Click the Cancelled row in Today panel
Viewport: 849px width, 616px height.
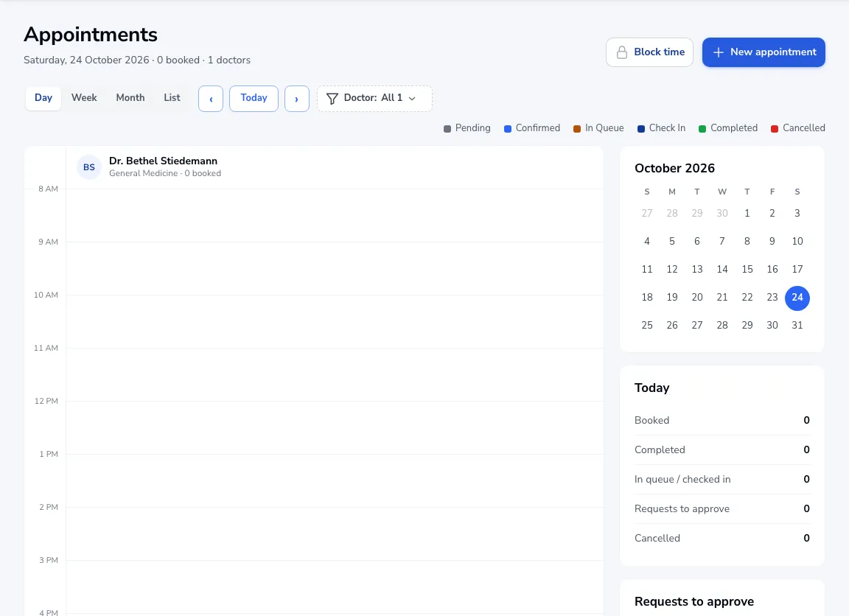[x=722, y=538]
